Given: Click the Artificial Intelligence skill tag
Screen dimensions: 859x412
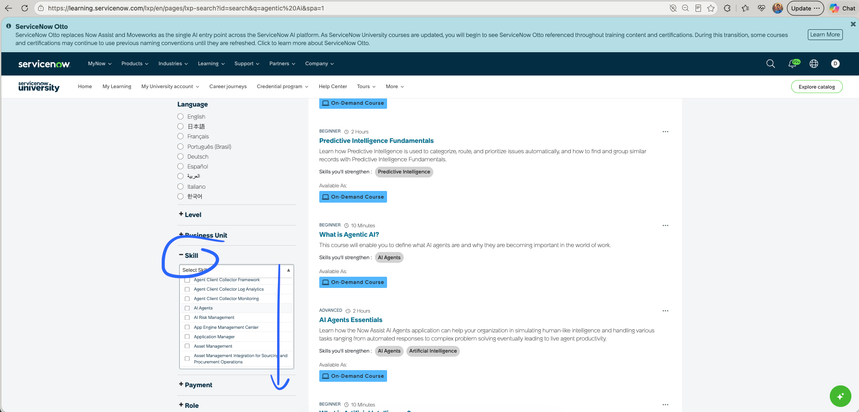Looking at the screenshot, I should pos(433,351).
